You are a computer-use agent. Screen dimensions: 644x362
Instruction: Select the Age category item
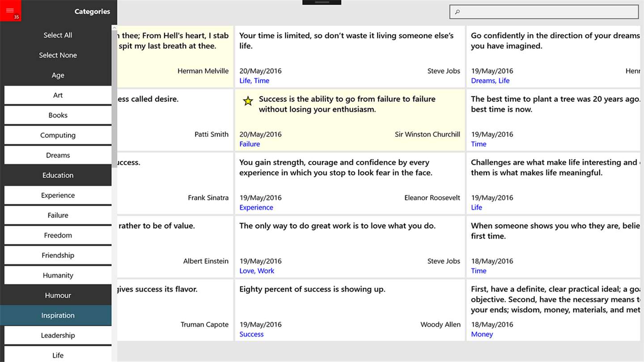point(58,75)
